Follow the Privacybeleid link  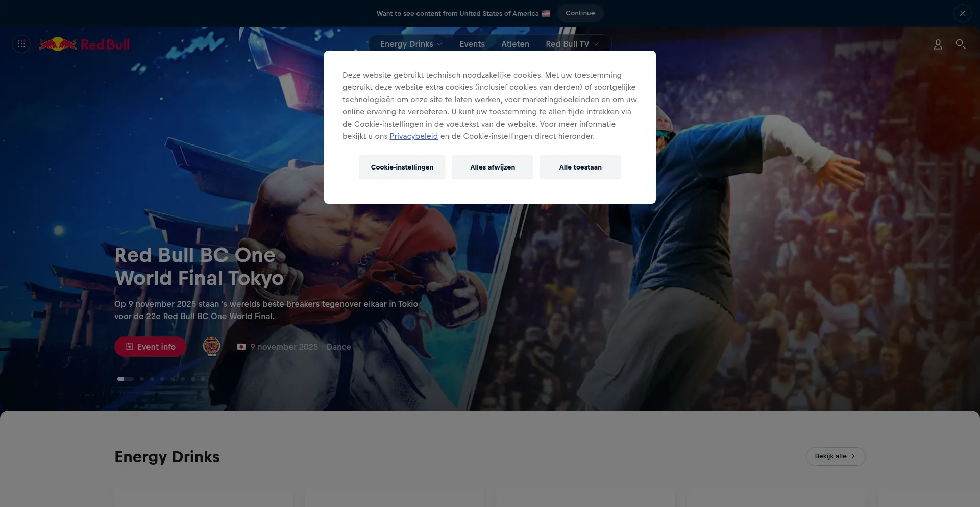click(x=413, y=136)
